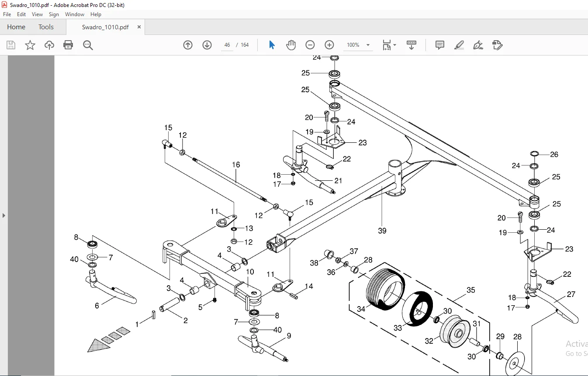Zoom in with the plus icon
Image resolution: width=588 pixels, height=376 pixels.
tap(329, 45)
